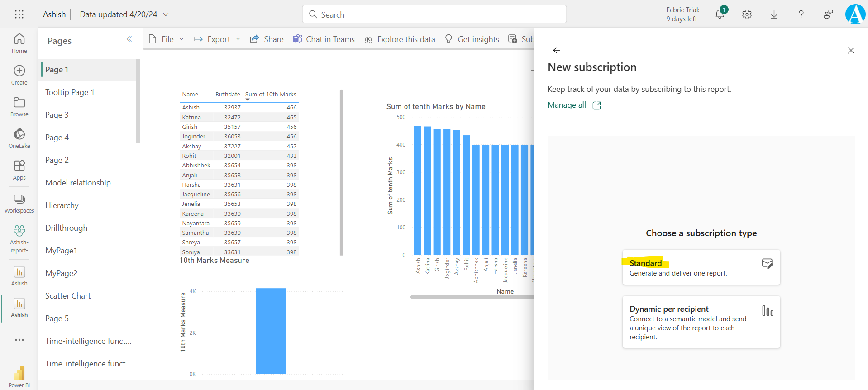Open the settings gear icon
868x390 pixels.
[747, 14]
